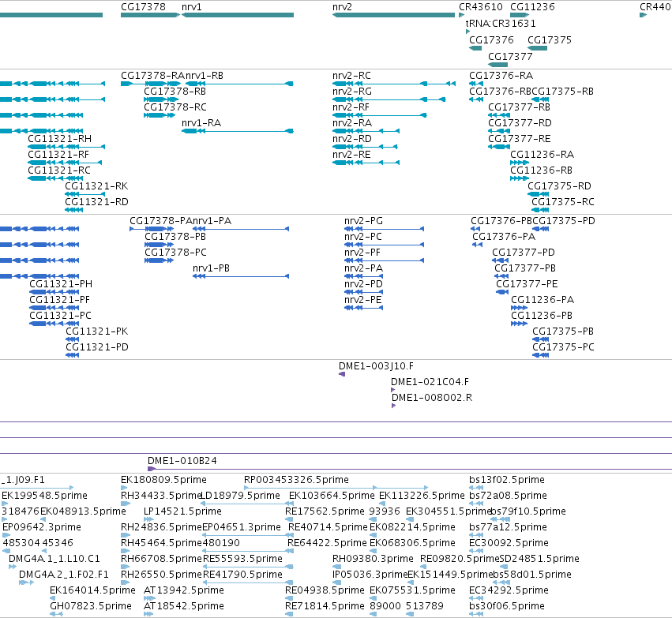Select transcript nrv2-RD
The height and width of the screenshot is (618, 672).
pos(352,139)
